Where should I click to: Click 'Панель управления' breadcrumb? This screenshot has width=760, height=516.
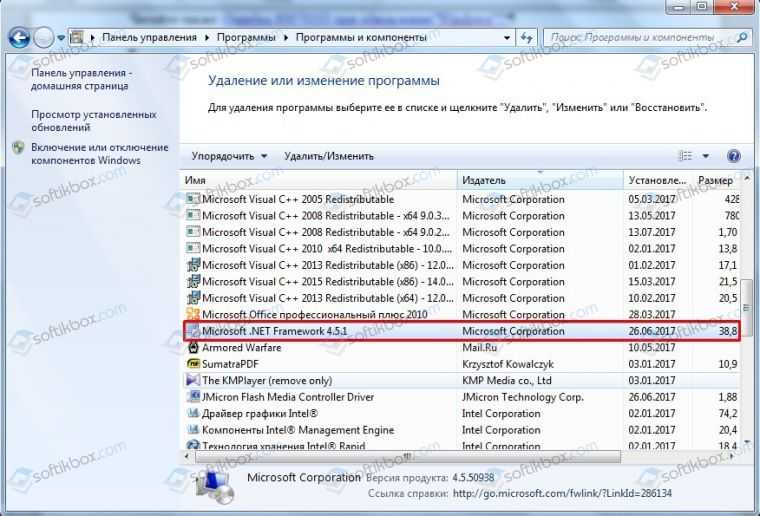click(149, 37)
